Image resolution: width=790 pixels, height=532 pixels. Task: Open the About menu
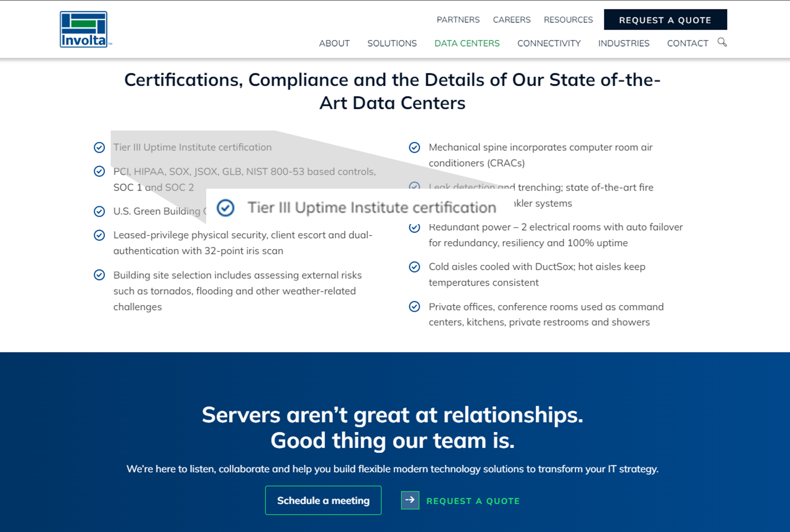click(334, 44)
